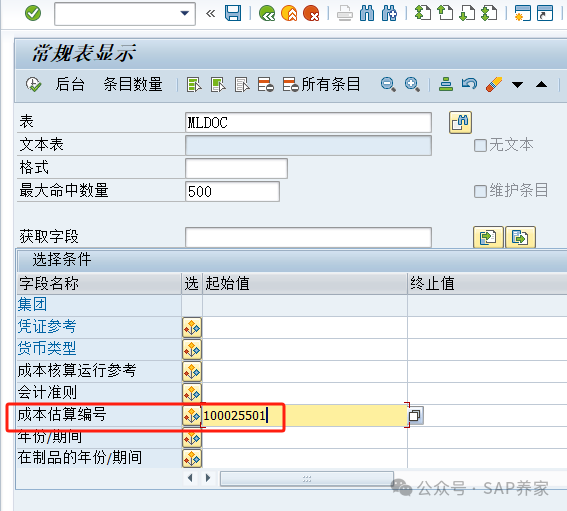567x511 pixels.
Task: Click the green checkmark Enter icon
Action: tap(33, 13)
